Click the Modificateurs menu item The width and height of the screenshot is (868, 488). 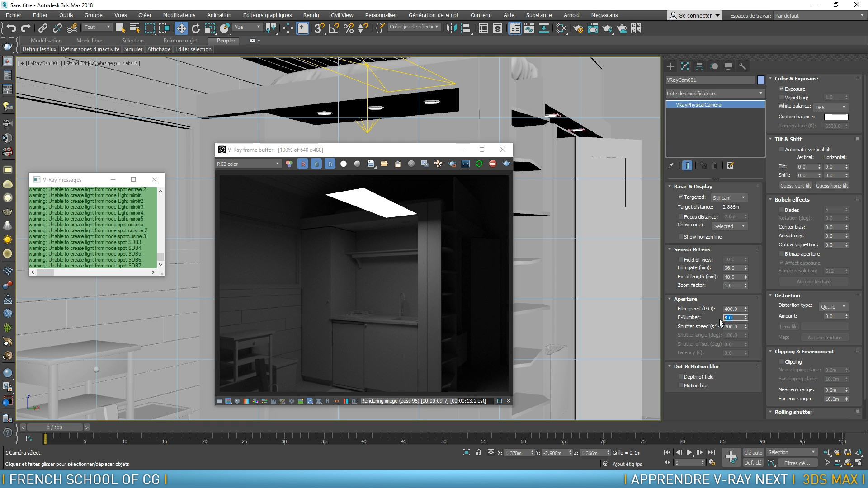pyautogui.click(x=178, y=15)
